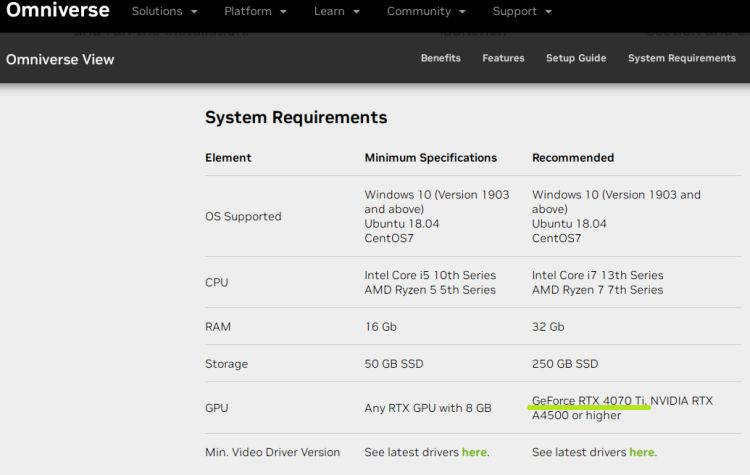Jump to the Benefits section
Screen dimensions: 750x475
[x=440, y=58]
